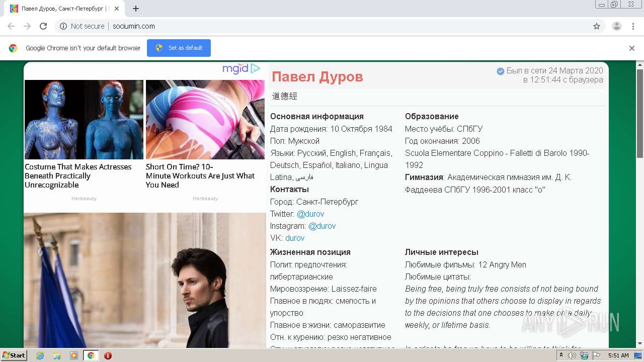Open the Twitter @durov link
This screenshot has width=644, height=362.
[310, 214]
